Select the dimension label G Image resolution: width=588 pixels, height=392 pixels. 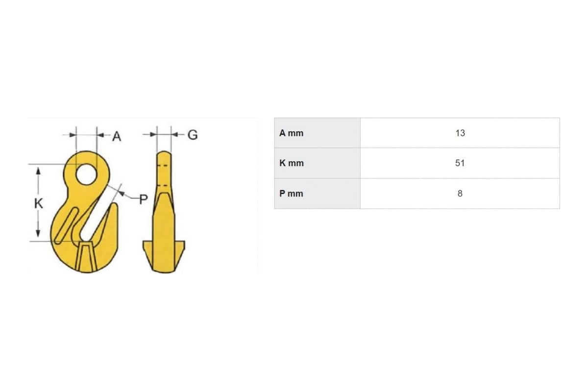pos(193,134)
